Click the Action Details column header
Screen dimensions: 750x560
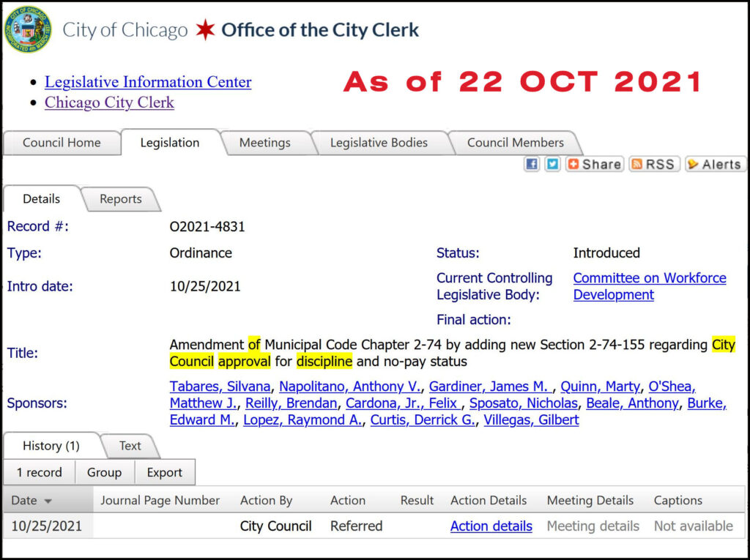pos(489,501)
